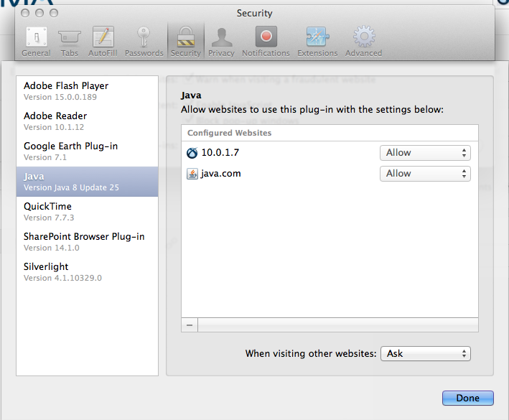Change Allow setting for 10.0.1.7
Screen dimensions: 509x420
[x=425, y=153]
